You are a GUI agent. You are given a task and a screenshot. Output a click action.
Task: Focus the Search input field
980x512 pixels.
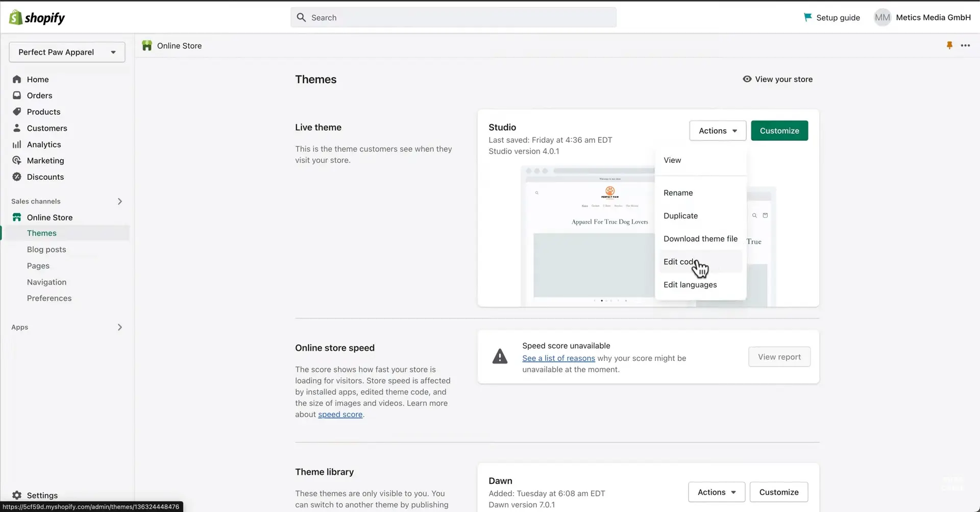pos(453,17)
